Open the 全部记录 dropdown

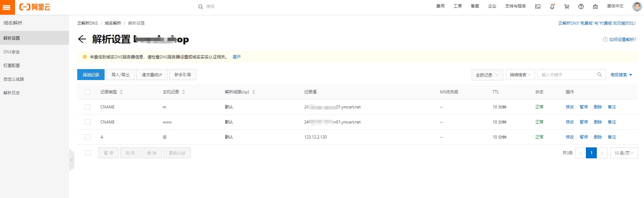coord(487,75)
